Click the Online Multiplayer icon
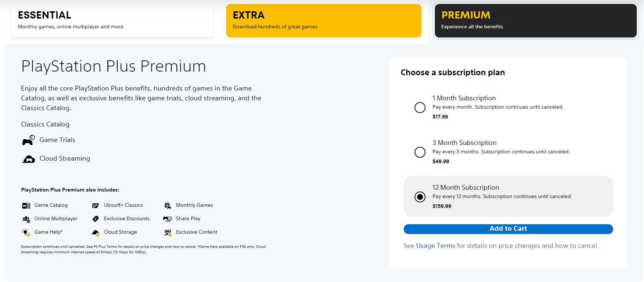644x282 pixels. [25, 218]
